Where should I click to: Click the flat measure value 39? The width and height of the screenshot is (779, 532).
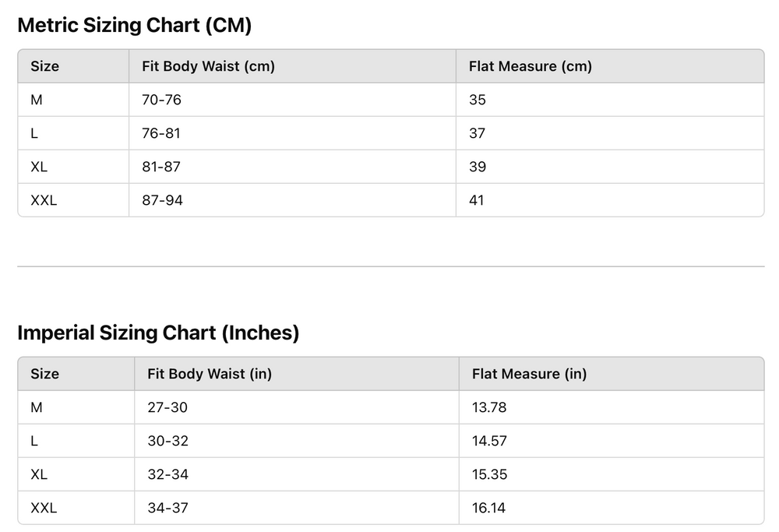click(x=477, y=167)
